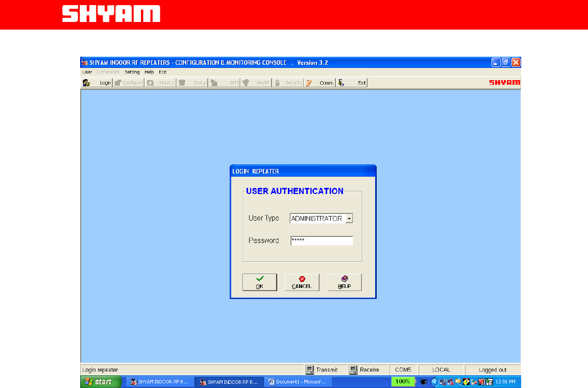Open Comm. settings from the toolbar

[320, 83]
